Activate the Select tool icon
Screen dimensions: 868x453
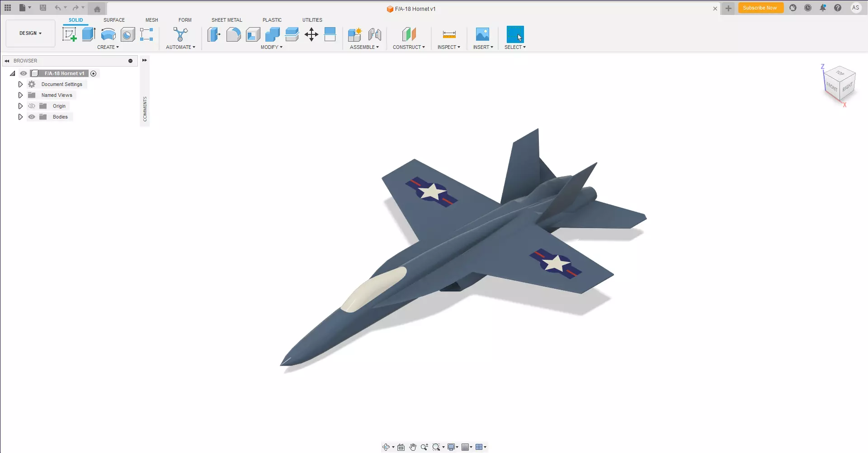pyautogui.click(x=515, y=34)
